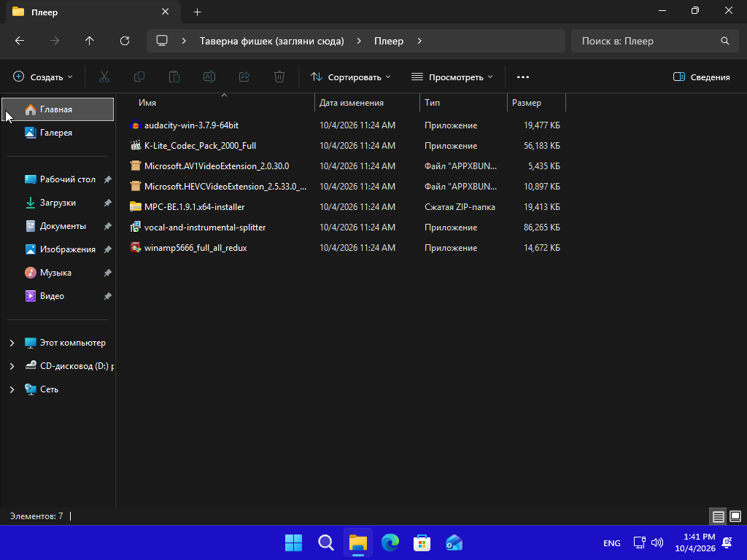Image resolution: width=747 pixels, height=560 pixels.
Task: Click the Rename icon in toolbar
Action: [209, 77]
